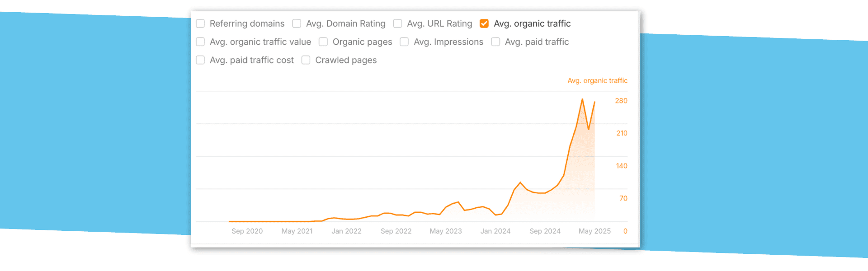Image resolution: width=868 pixels, height=271 pixels.
Task: Check the Crawled pages checkbox
Action: pyautogui.click(x=306, y=60)
